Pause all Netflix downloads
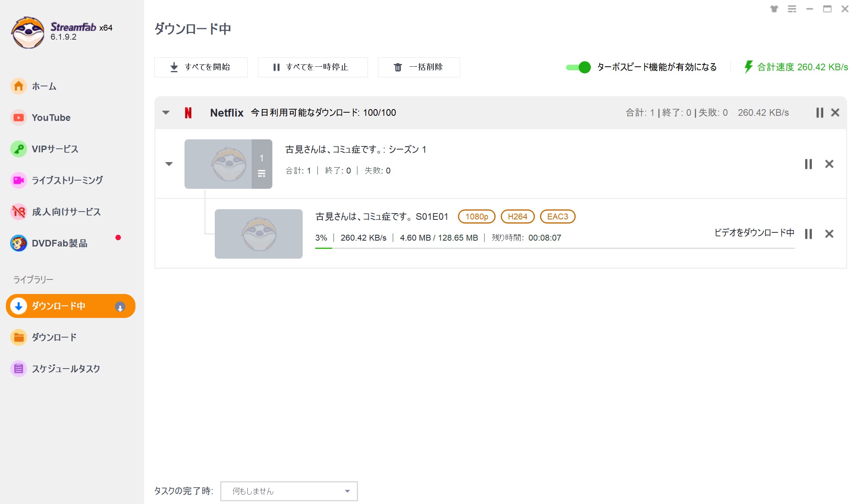 click(x=820, y=113)
